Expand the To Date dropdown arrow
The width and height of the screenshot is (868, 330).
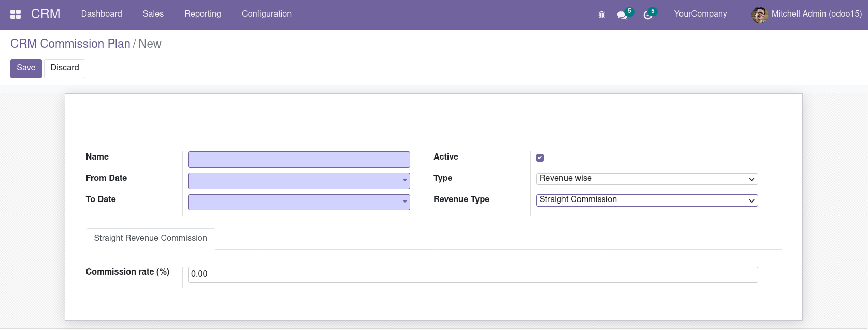click(x=404, y=202)
